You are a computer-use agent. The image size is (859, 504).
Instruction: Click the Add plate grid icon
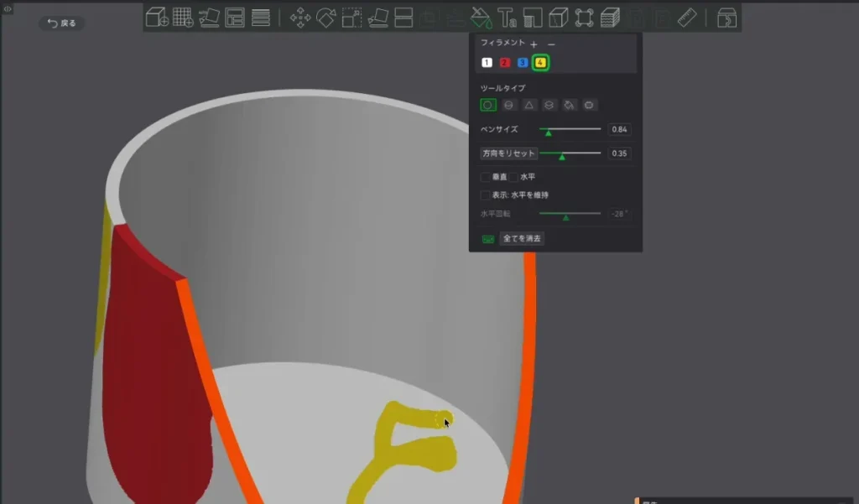coord(183,18)
